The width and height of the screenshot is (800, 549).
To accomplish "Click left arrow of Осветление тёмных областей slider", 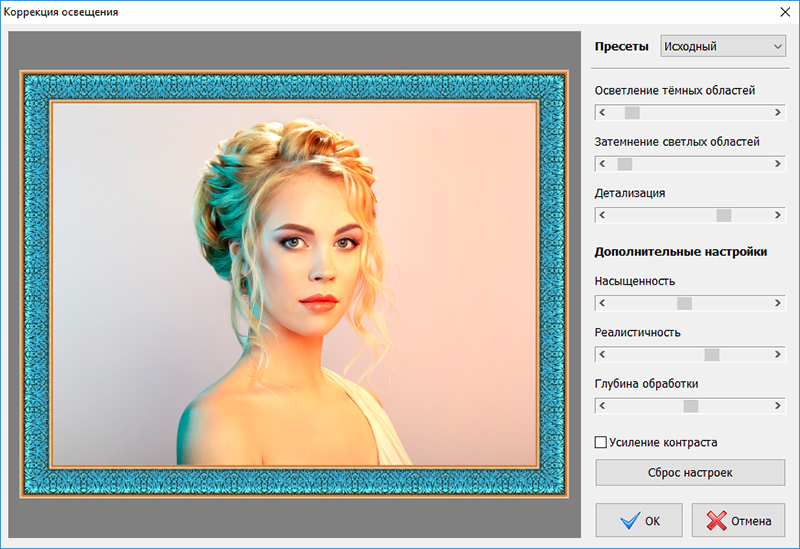I will click(x=603, y=113).
